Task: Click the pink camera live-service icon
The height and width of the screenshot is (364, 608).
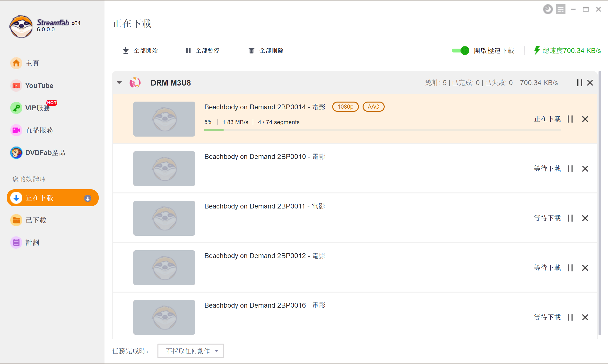Action: click(x=16, y=130)
